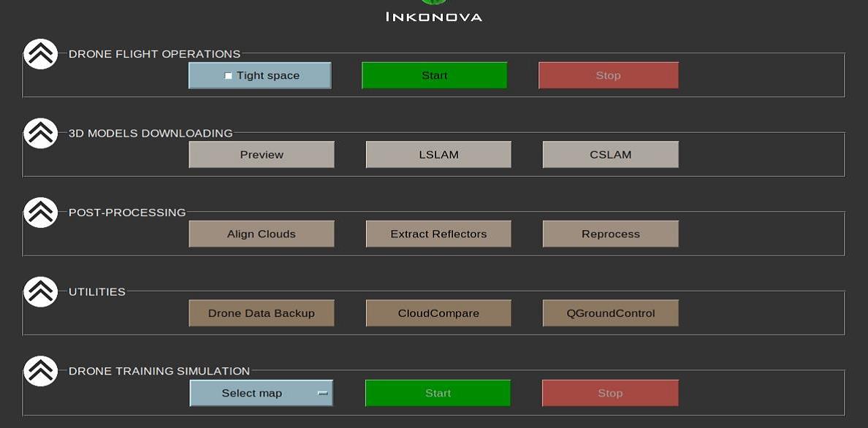This screenshot has width=868, height=428.
Task: Download the LSLAM model
Action: coord(438,155)
